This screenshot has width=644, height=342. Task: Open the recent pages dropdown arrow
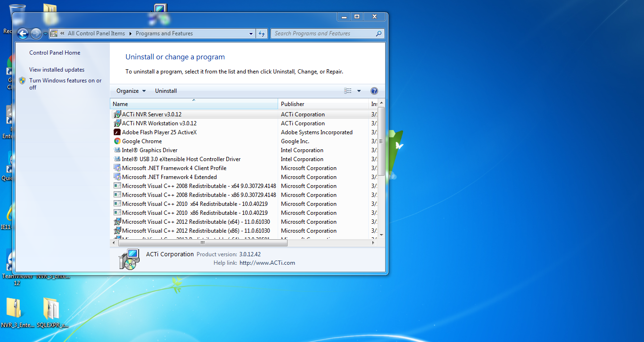tap(45, 33)
